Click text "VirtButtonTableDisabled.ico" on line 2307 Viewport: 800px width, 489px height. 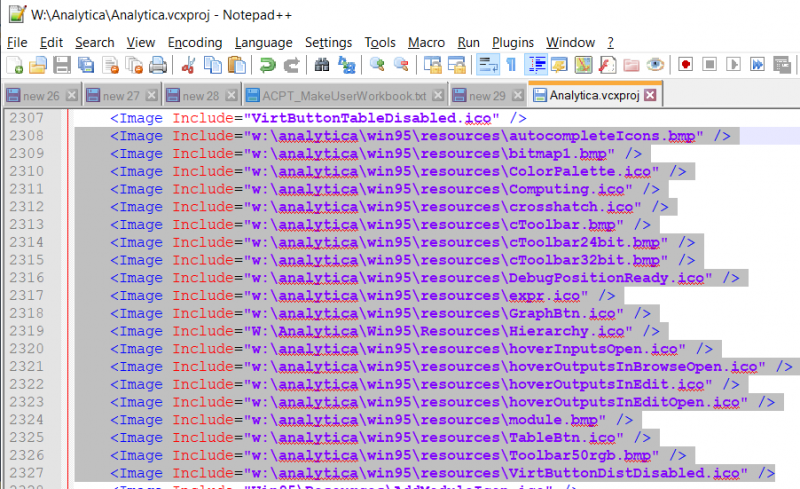(x=371, y=118)
